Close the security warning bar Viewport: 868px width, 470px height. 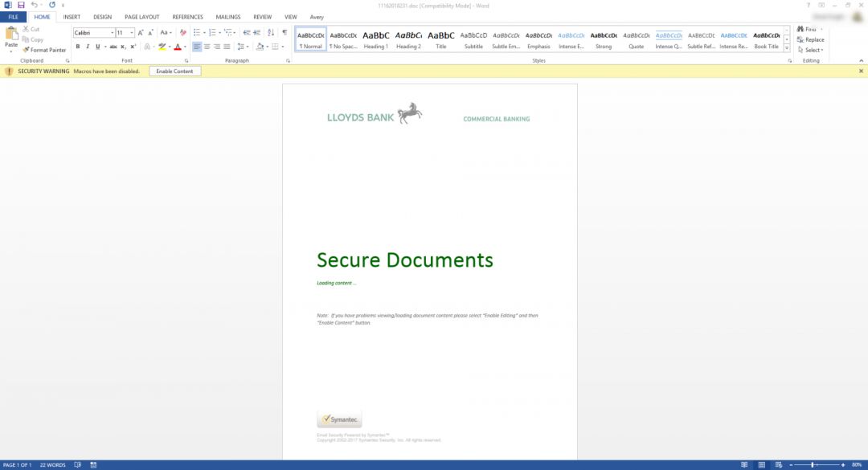pos(861,71)
